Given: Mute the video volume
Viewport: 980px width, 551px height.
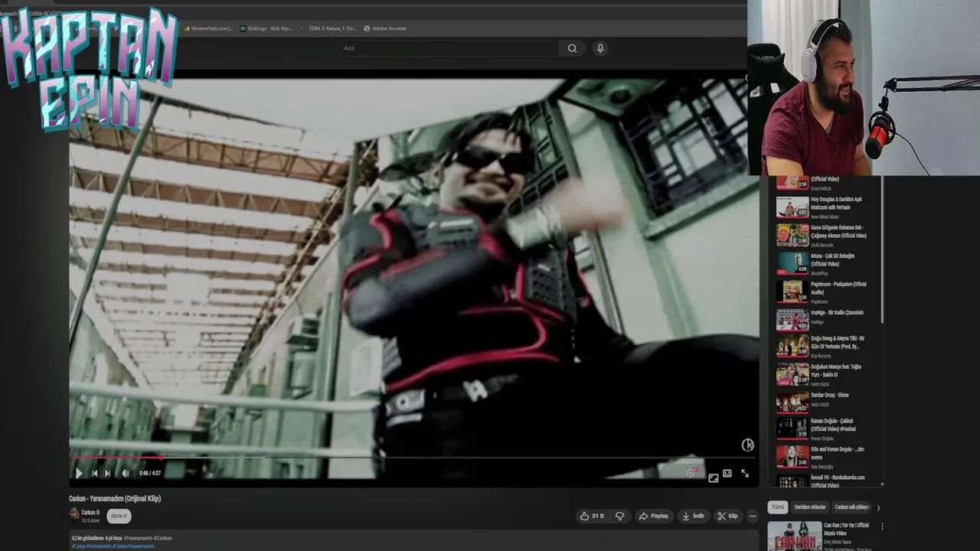Looking at the screenshot, I should pos(126,474).
